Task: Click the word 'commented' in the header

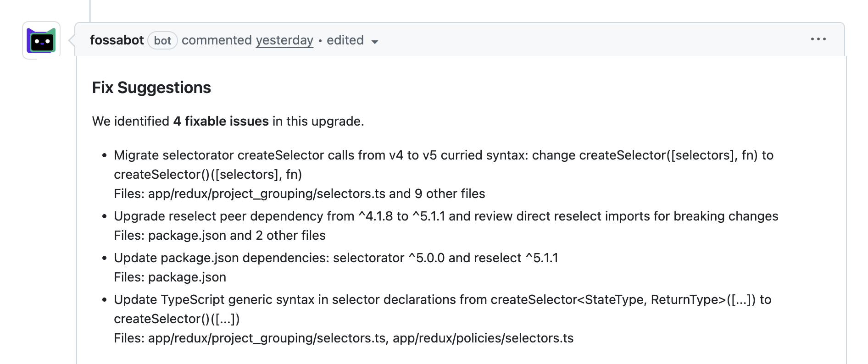Action: [217, 40]
